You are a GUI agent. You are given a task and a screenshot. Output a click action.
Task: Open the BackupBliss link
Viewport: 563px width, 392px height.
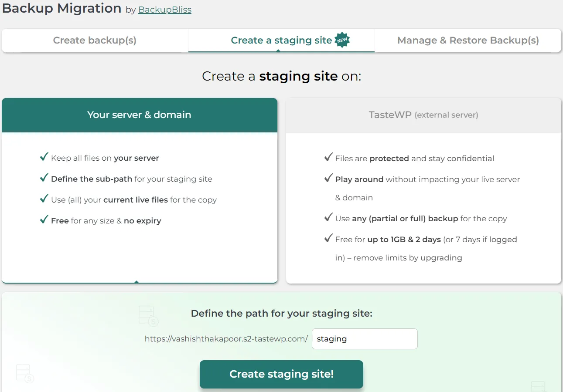165,10
